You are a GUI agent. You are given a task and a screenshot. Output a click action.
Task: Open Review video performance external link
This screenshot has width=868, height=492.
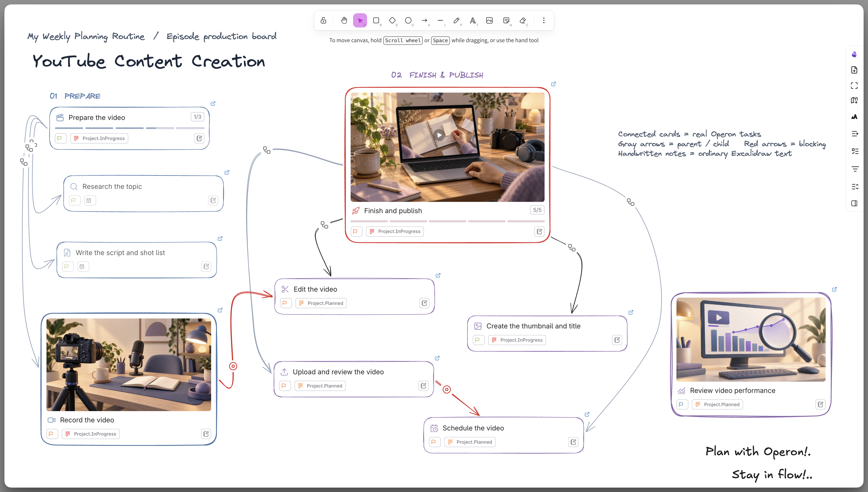[x=835, y=289]
